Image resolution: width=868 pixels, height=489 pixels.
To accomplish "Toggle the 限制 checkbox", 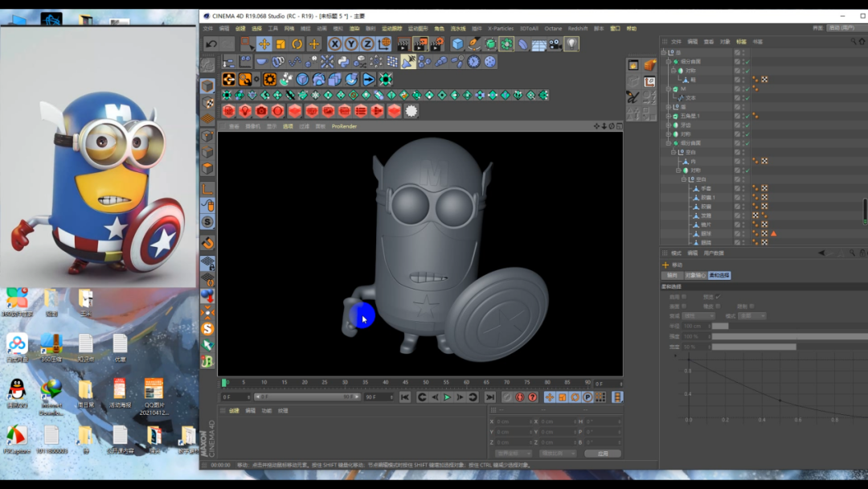I will pyautogui.click(x=751, y=306).
